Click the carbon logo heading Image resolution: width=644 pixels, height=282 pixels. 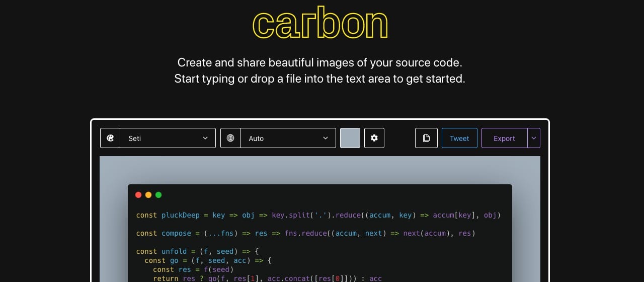[320, 24]
